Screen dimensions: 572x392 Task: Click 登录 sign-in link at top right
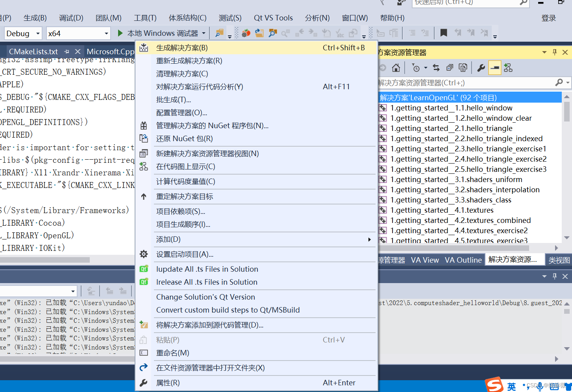549,18
